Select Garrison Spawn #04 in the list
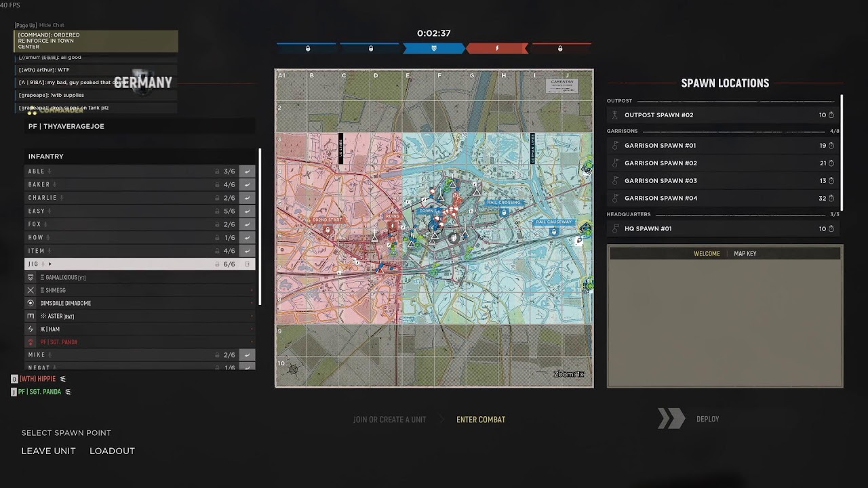868x488 pixels. click(x=723, y=199)
